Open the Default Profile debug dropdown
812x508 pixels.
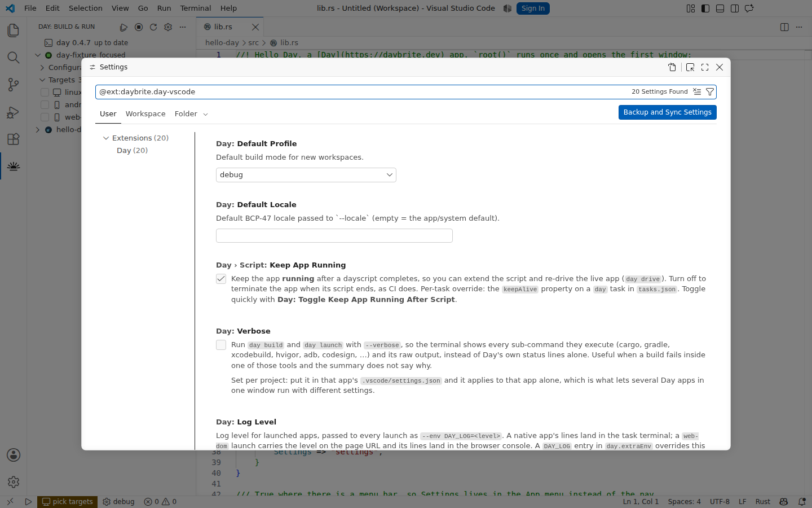click(306, 175)
